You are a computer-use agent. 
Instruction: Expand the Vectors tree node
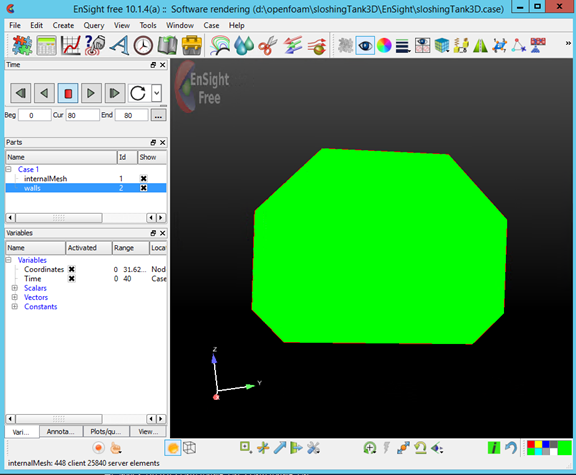(15, 297)
